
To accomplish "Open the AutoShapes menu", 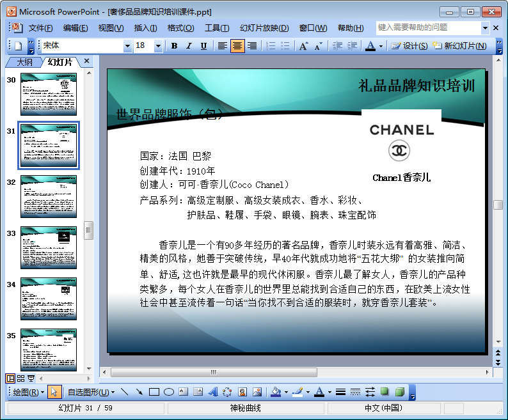I will (x=91, y=393).
